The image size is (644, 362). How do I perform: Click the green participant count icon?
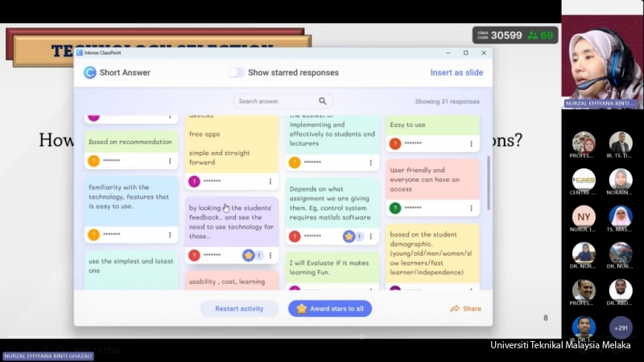[533, 35]
